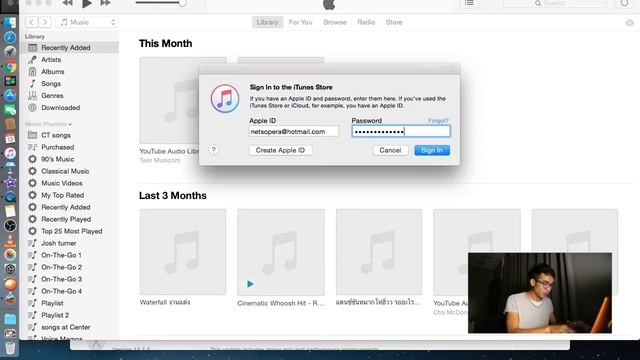The image size is (640, 360).
Task: Open iMovie star icon in the Dock
Action: [x=10, y=182]
